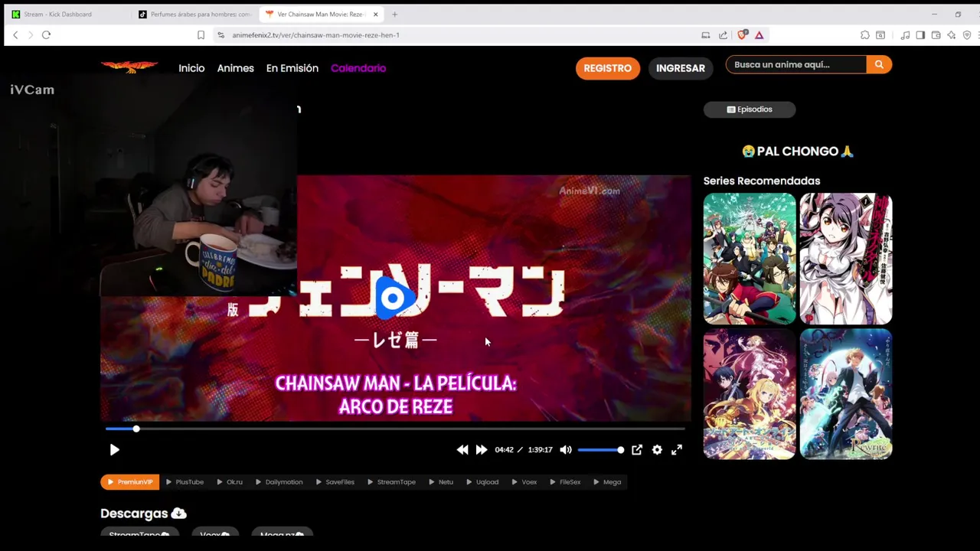Click the volume slider knob
Screen dimensions: 980x551
point(620,450)
